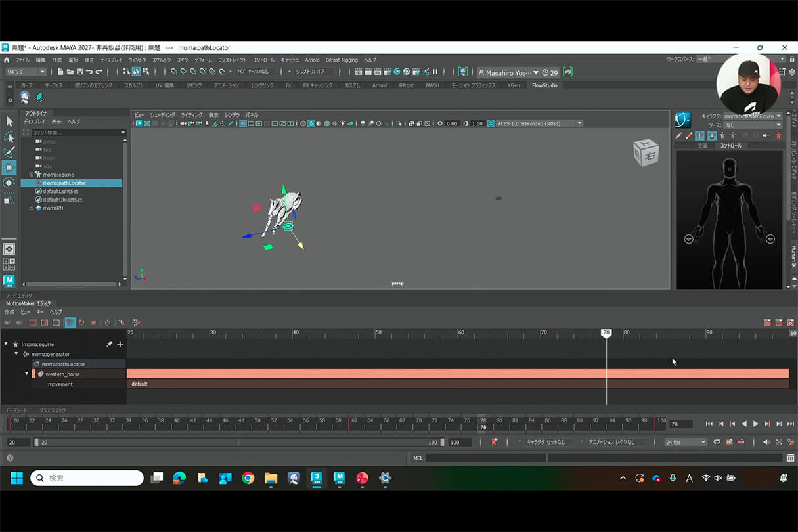Play animation forward button

tap(755, 424)
